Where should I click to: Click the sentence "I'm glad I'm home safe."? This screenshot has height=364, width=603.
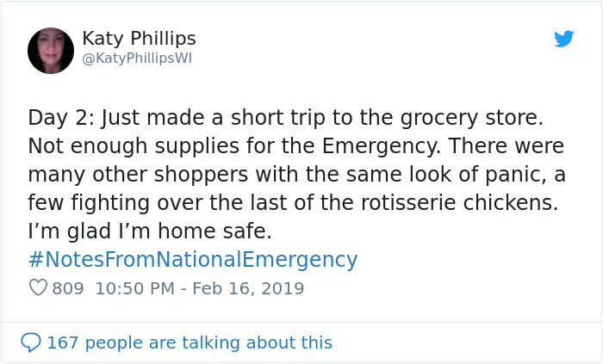click(x=149, y=231)
